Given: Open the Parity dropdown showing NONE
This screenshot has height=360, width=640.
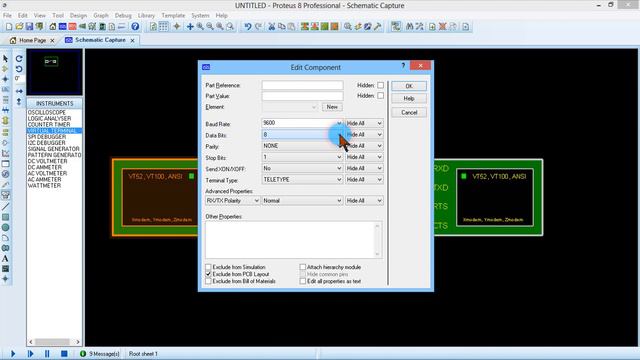Looking at the screenshot, I should click(302, 146).
